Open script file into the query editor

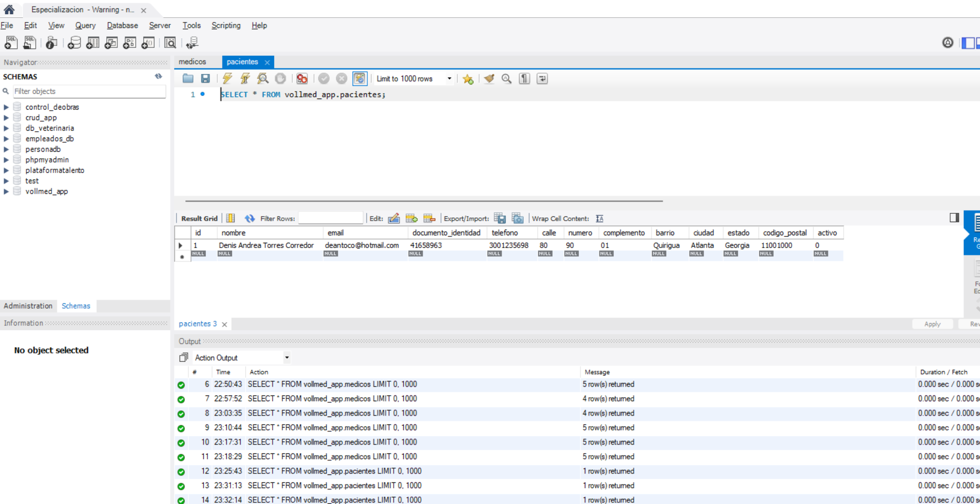(x=188, y=78)
